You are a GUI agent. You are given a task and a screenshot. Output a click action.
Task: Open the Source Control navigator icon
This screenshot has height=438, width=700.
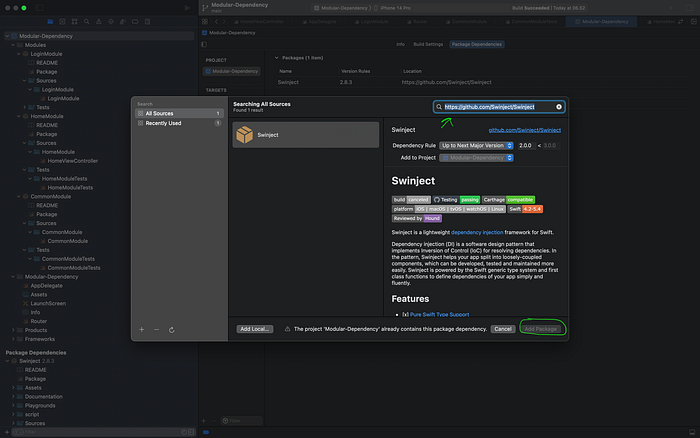(62, 21)
